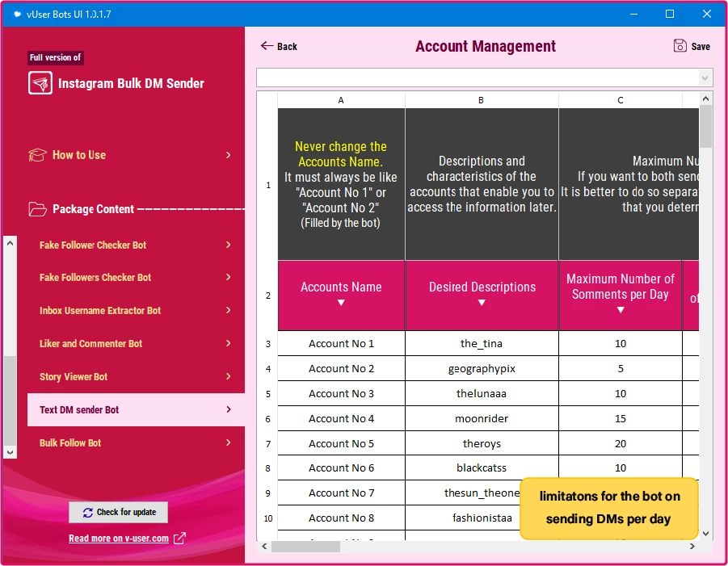Select the Account No 7 cell

(x=341, y=493)
